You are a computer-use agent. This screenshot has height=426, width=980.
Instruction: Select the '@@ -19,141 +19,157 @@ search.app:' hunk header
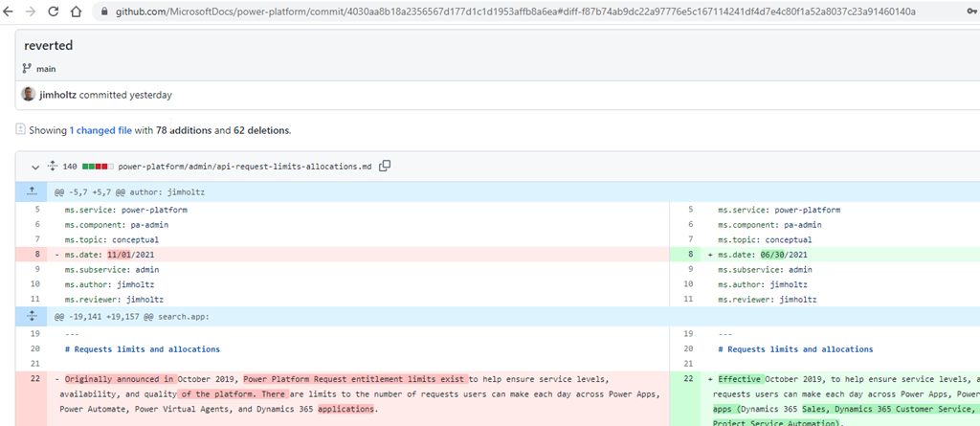(x=131, y=317)
